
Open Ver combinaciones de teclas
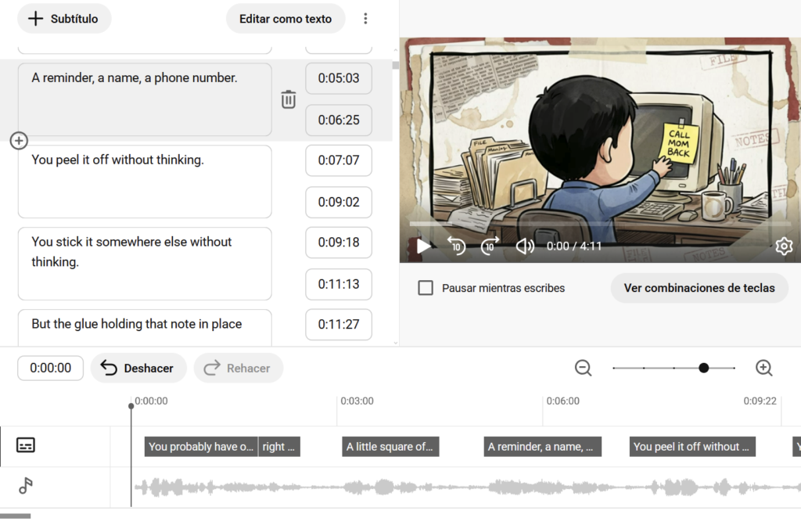(699, 288)
